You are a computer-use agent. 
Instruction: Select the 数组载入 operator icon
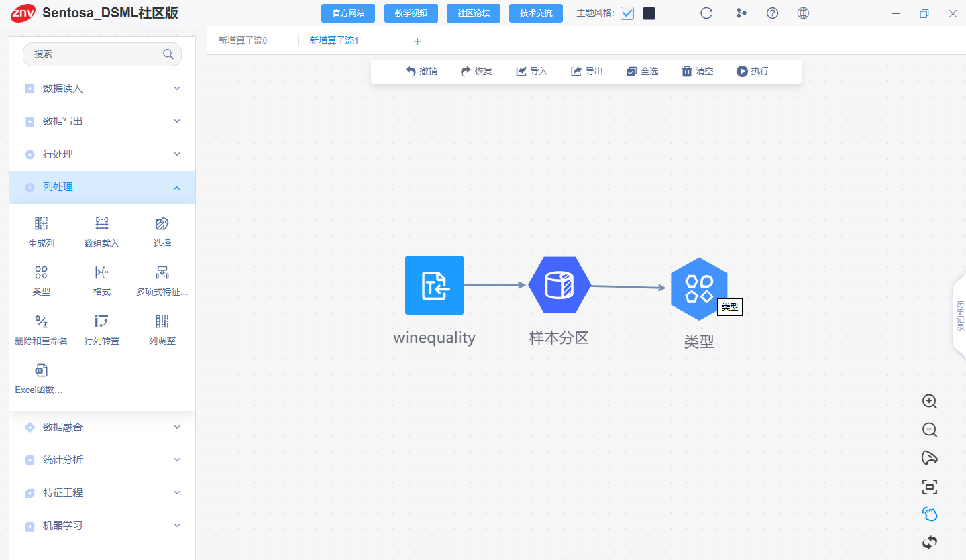click(102, 224)
